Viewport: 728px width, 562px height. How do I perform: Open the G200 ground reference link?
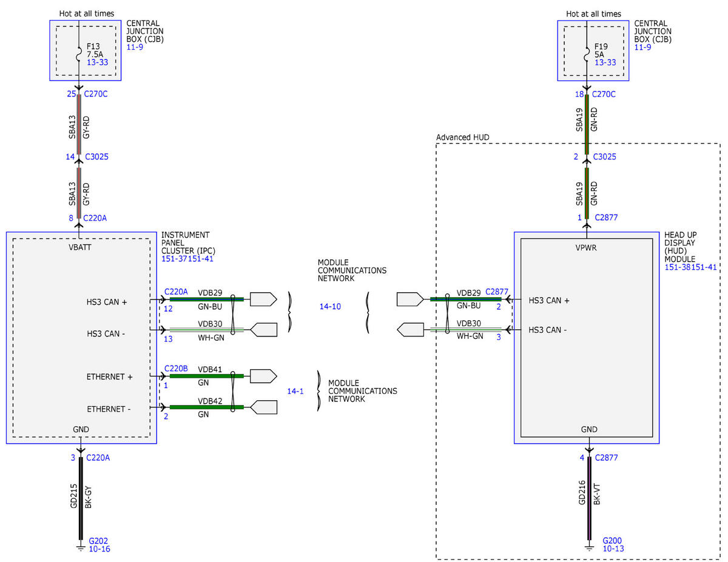coord(613,541)
